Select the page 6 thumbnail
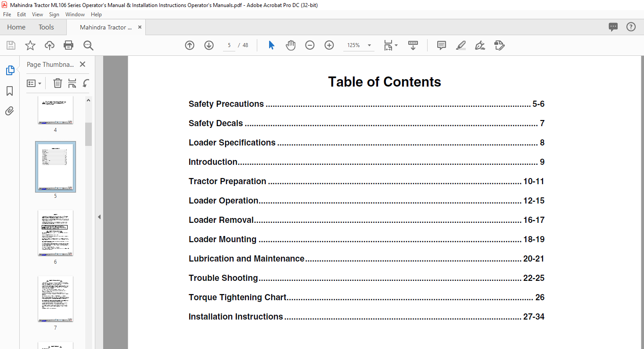The height and width of the screenshot is (349, 644). click(x=55, y=233)
